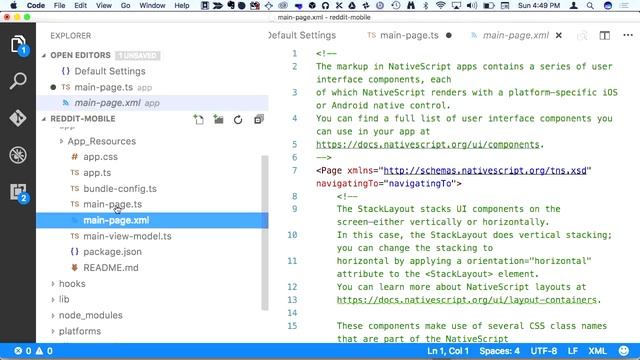Open the Apple menu

click(13, 5)
